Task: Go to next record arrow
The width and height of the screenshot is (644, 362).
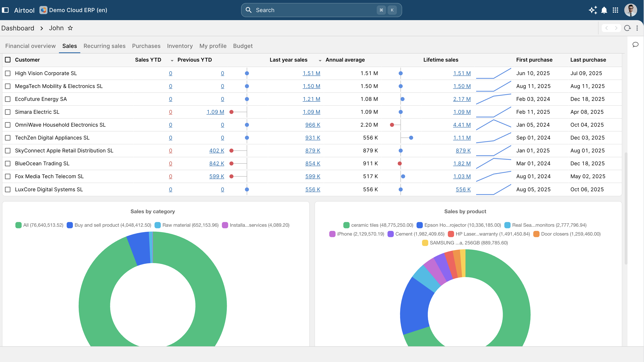Action: coord(616,28)
